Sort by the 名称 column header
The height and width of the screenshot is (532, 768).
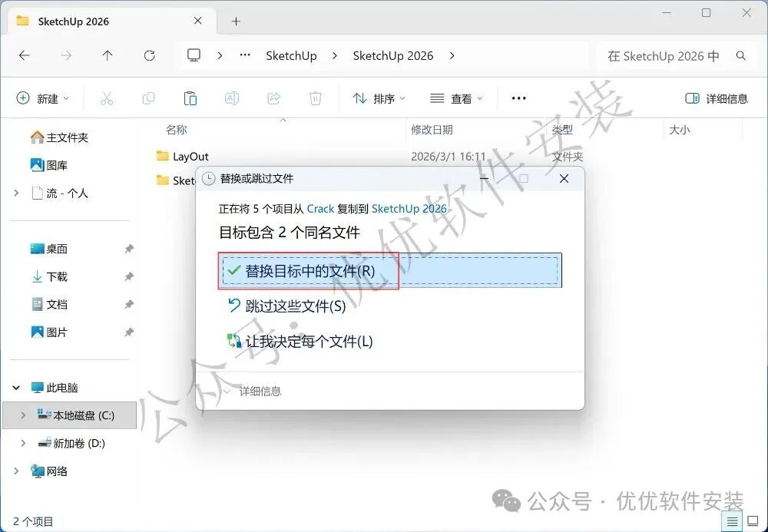click(177, 130)
